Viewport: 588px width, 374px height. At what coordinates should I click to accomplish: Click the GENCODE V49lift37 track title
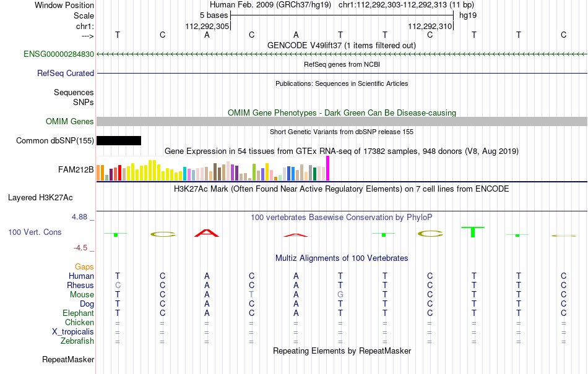tap(342, 45)
